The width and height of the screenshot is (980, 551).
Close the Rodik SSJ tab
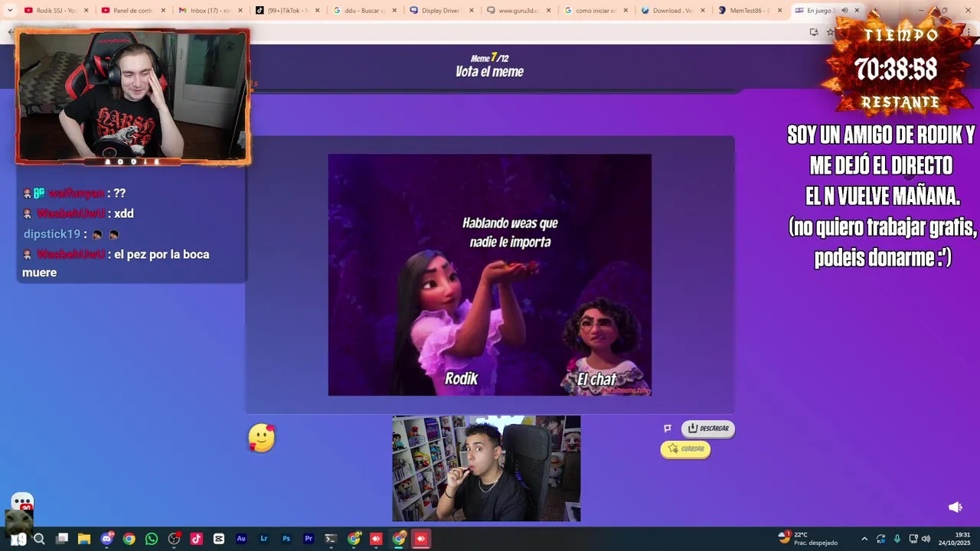pyautogui.click(x=86, y=11)
